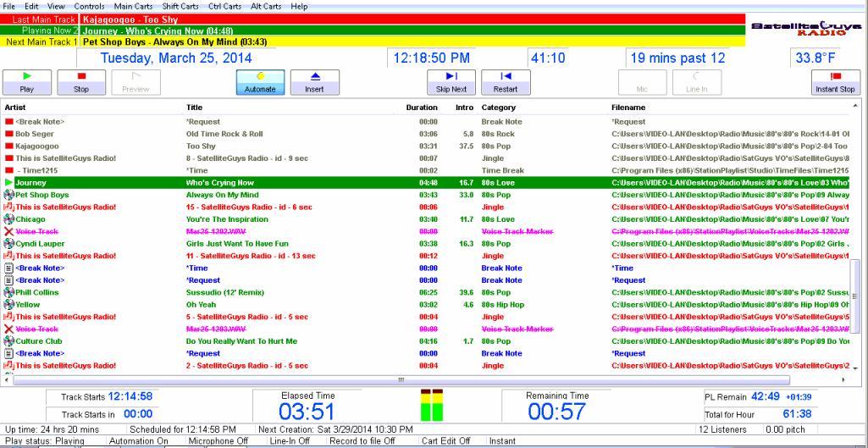The width and height of the screenshot is (868, 448).
Task: Click the note icon on the blue *Request row above Phill Collins
Action: point(8,279)
